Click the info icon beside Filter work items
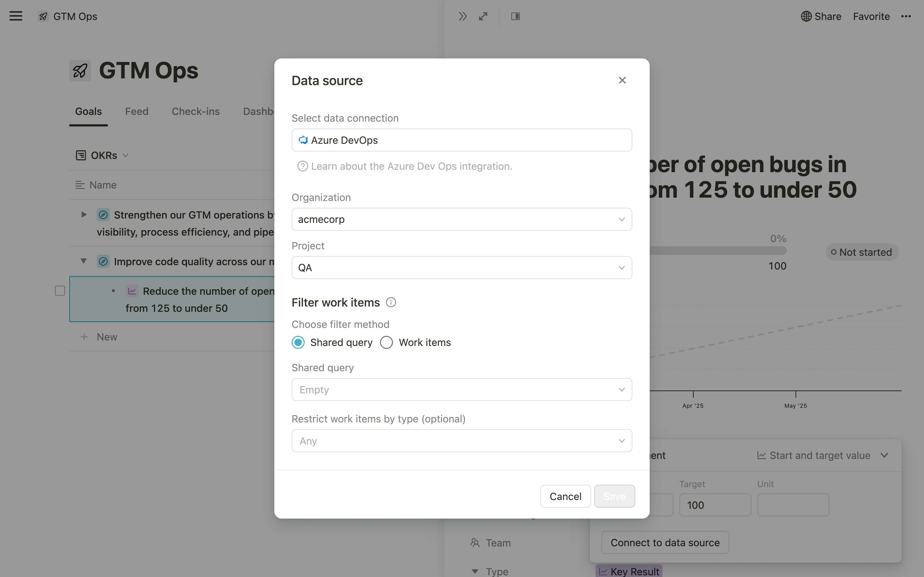924x577 pixels. [x=391, y=302]
